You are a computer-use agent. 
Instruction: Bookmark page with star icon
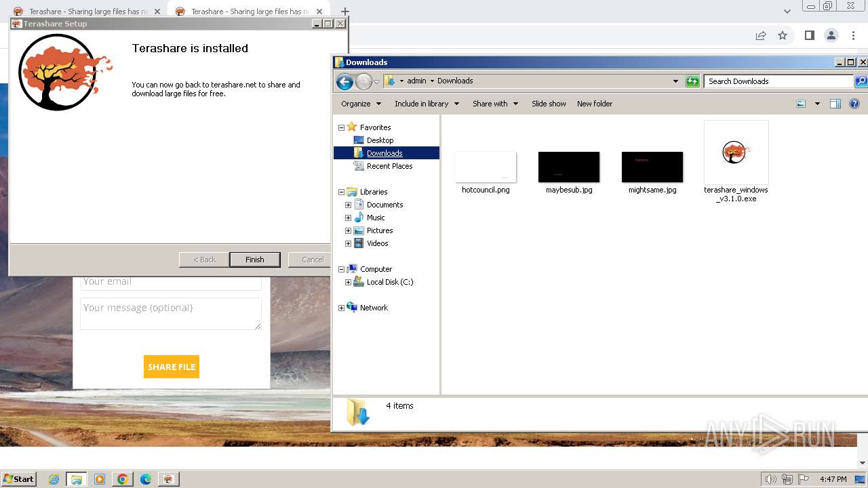tap(783, 35)
